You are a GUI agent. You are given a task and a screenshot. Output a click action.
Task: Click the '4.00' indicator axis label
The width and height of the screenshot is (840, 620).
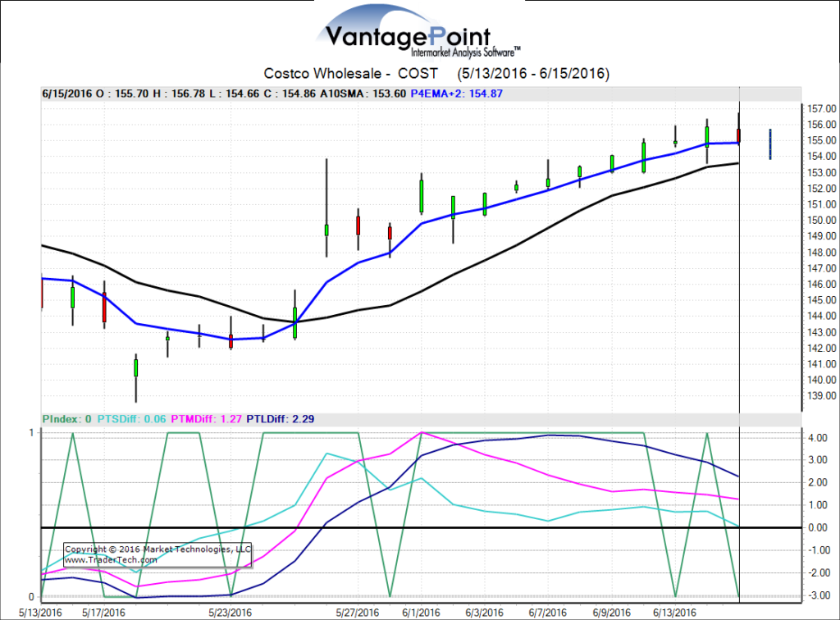click(x=818, y=438)
